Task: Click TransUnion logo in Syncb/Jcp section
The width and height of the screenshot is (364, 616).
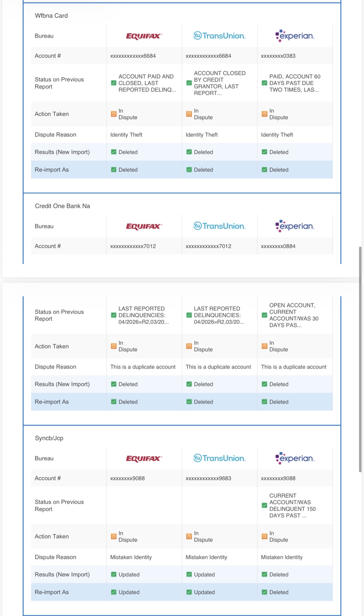Action: click(220, 458)
